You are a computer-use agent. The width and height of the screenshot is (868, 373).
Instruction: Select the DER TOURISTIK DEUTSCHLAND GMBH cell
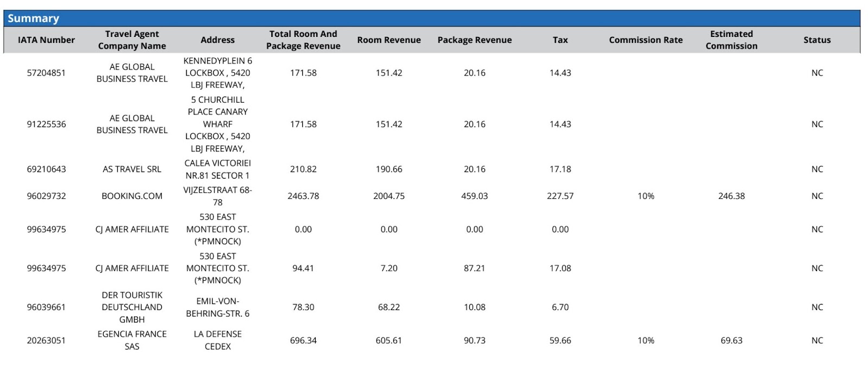click(132, 307)
